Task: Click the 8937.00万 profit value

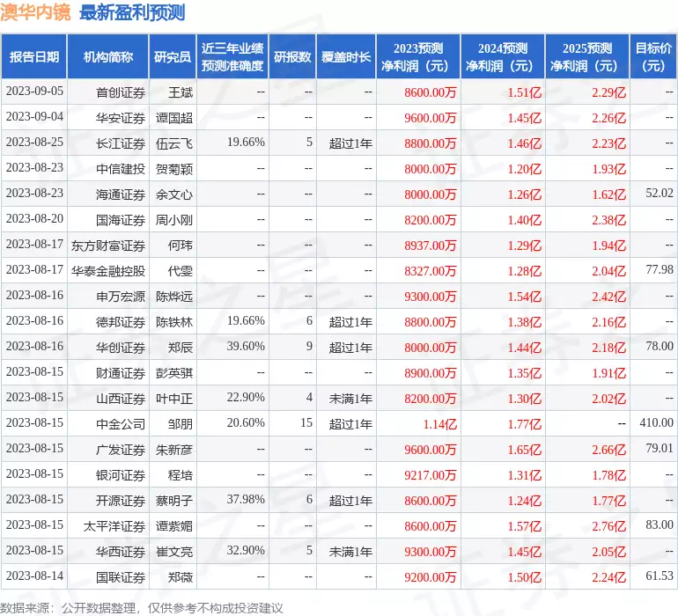Action: click(x=431, y=246)
